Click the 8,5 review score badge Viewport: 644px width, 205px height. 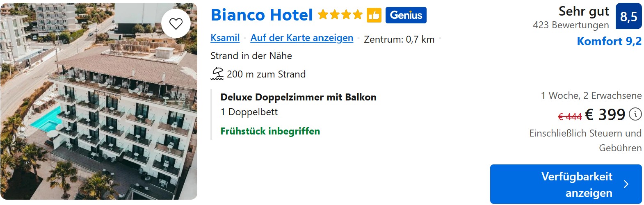point(628,16)
